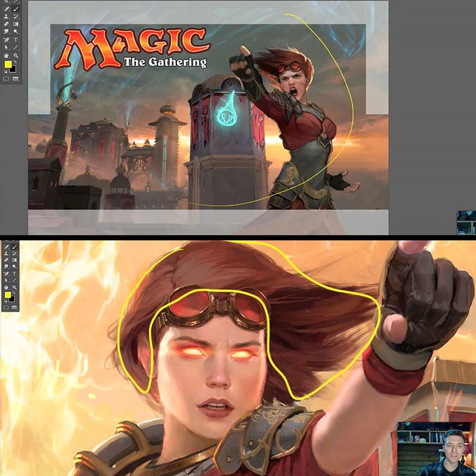This screenshot has height=476, width=476.
Task: Select the Clone Stamp tool in the bottom window's toolbar
Action: click(6, 253)
